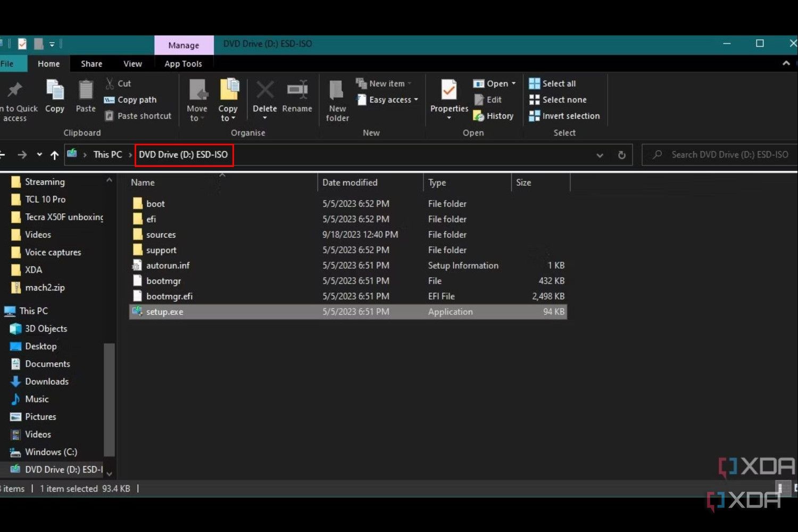The width and height of the screenshot is (798, 532).
Task: Go up one folder level
Action: click(54, 155)
